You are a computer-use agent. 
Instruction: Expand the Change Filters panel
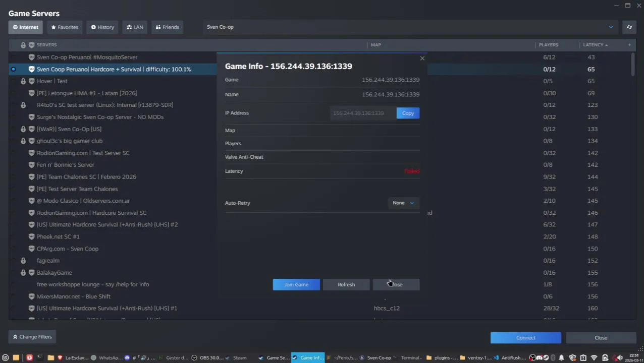point(32,337)
